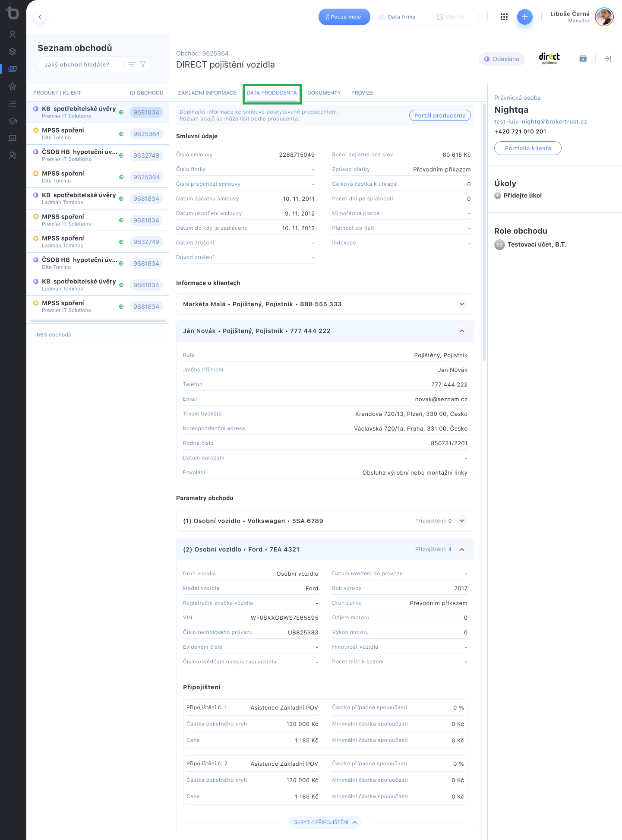Screen dimensions: 622x840
Task: Click globe icon on ČSOB HB Dite Tomino row
Action: click(121, 263)
